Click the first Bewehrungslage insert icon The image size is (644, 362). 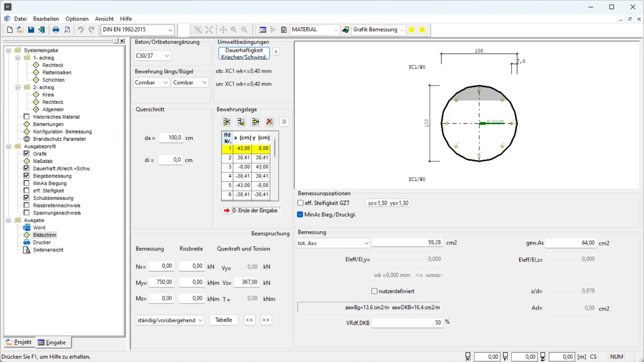[x=227, y=122]
